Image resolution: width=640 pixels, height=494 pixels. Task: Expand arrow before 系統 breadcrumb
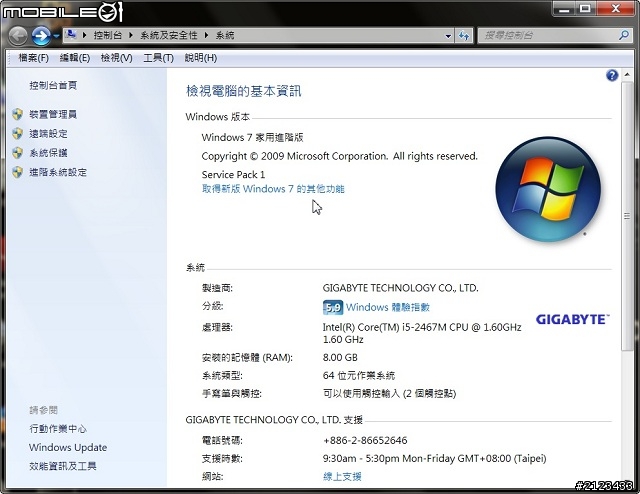(x=206, y=36)
